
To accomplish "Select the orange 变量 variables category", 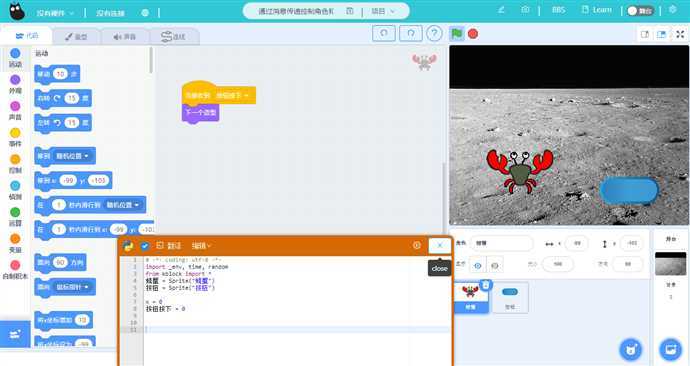I will [15, 243].
